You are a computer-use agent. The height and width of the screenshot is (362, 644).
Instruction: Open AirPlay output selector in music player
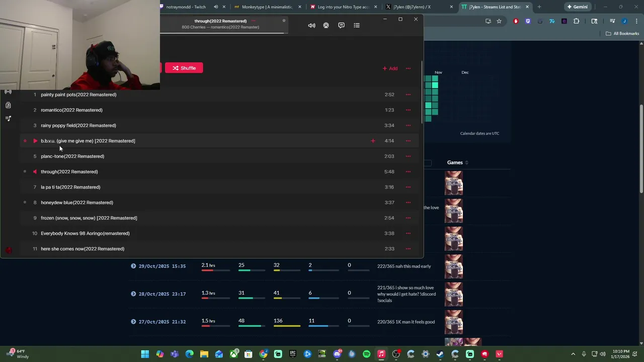click(326, 25)
